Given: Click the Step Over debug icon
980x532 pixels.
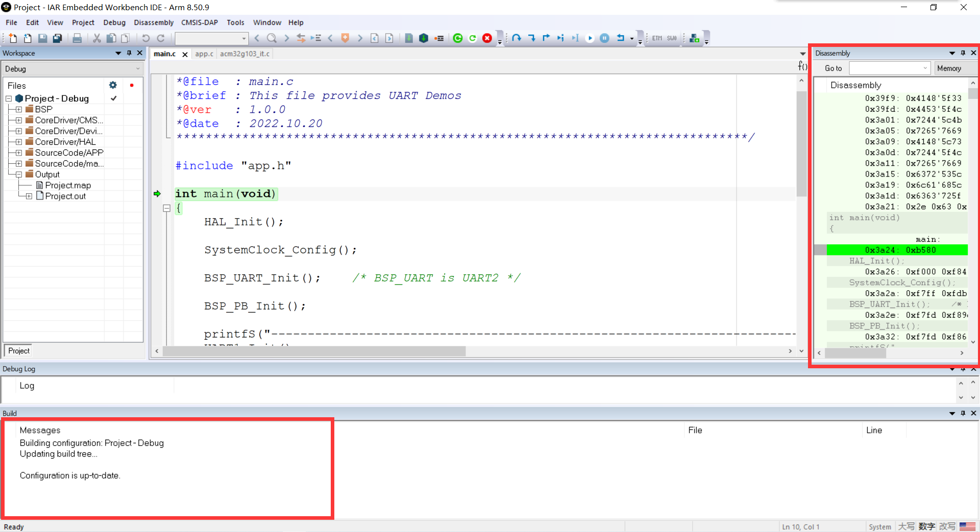Looking at the screenshot, I should tap(517, 38).
